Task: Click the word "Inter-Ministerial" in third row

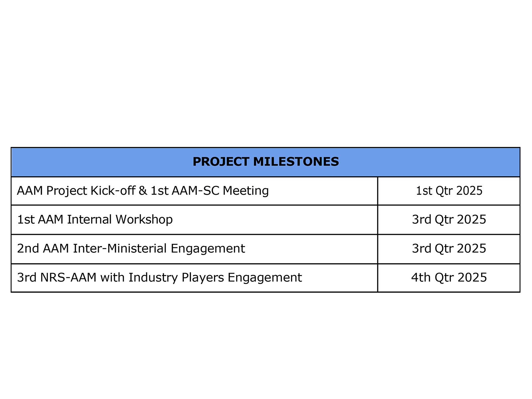Action: click(120, 249)
